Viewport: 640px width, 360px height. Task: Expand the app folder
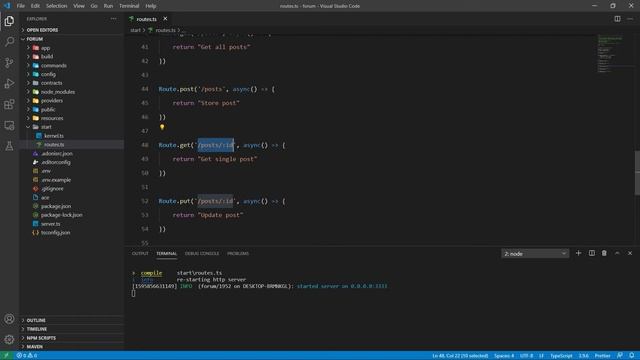[x=45, y=48]
